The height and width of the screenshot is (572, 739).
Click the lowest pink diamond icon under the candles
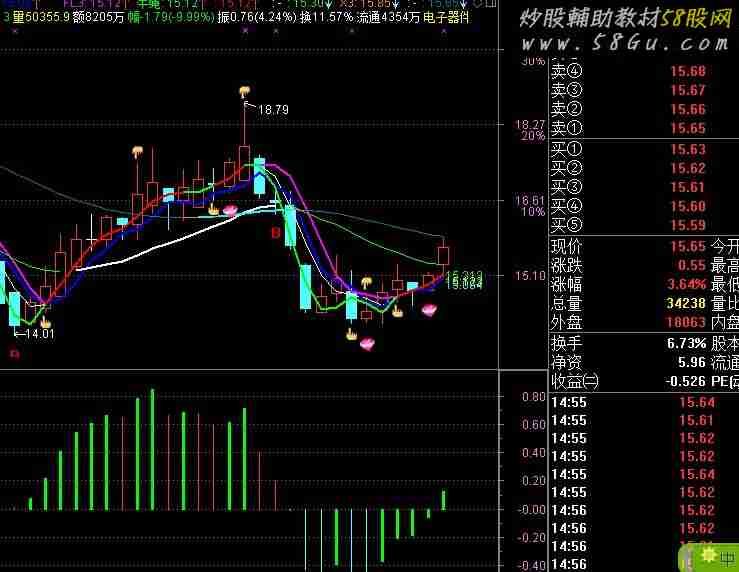367,344
